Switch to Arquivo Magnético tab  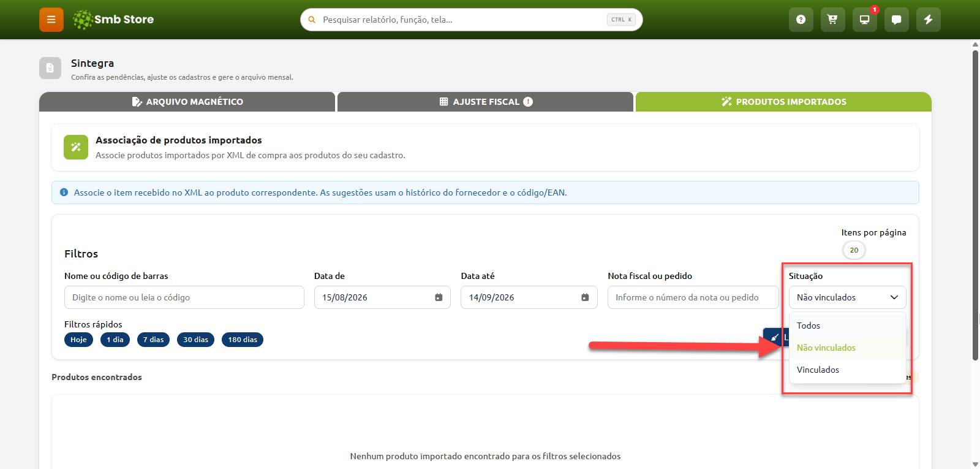pos(187,102)
